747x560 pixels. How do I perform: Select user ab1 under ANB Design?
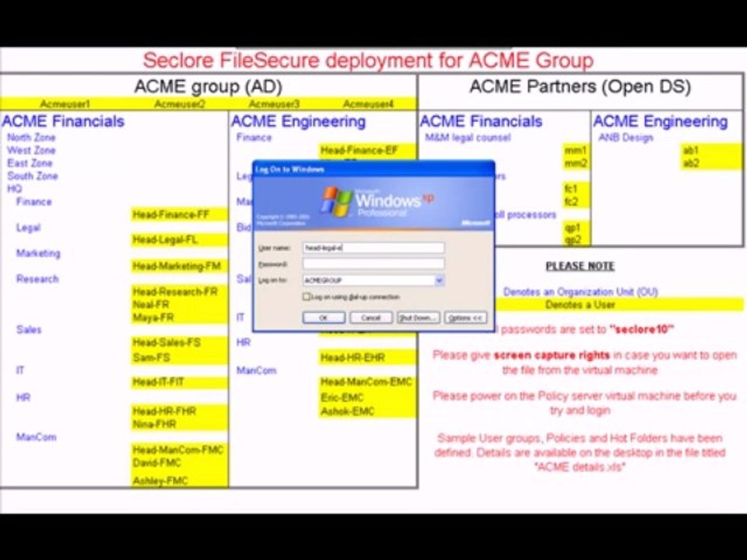691,150
